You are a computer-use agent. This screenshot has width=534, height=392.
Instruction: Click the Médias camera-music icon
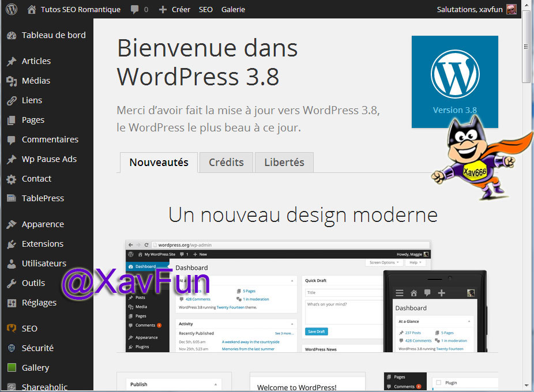(x=12, y=81)
